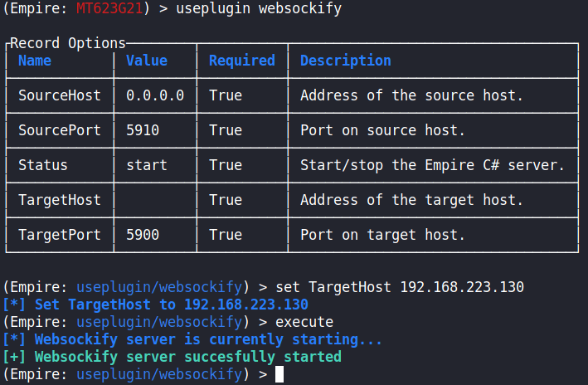Select the 0.0.0.0 value cell
Image resolution: width=588 pixels, height=385 pixels.
point(155,95)
